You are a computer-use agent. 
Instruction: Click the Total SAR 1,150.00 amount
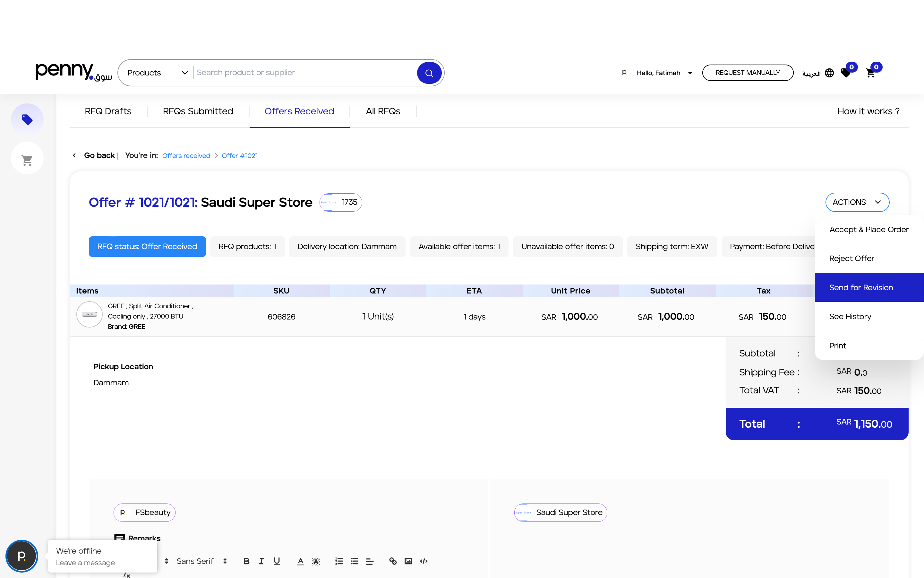(864, 424)
